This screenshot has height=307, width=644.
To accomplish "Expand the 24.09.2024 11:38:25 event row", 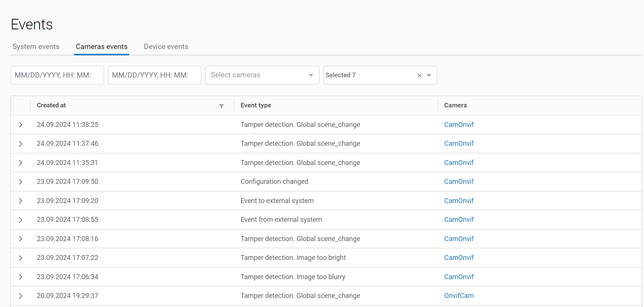I will coord(21,125).
